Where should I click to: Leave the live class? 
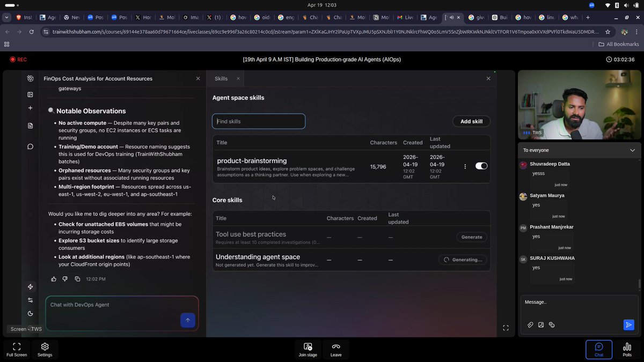coord(336,350)
